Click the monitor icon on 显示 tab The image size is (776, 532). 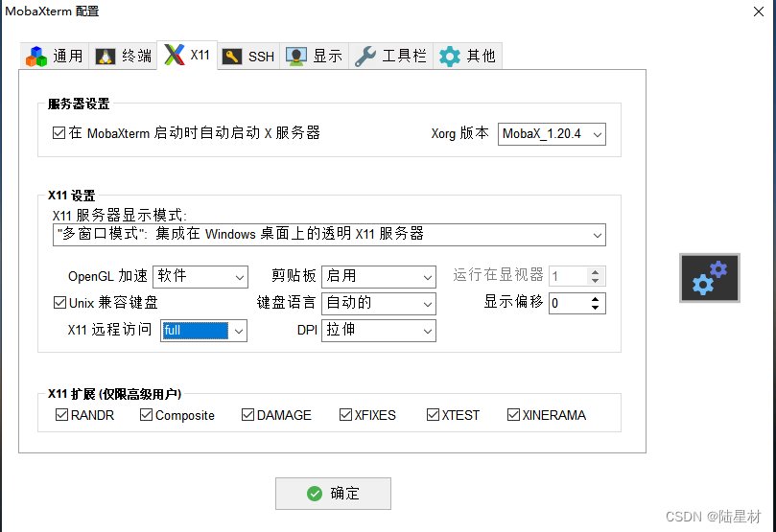(x=296, y=57)
